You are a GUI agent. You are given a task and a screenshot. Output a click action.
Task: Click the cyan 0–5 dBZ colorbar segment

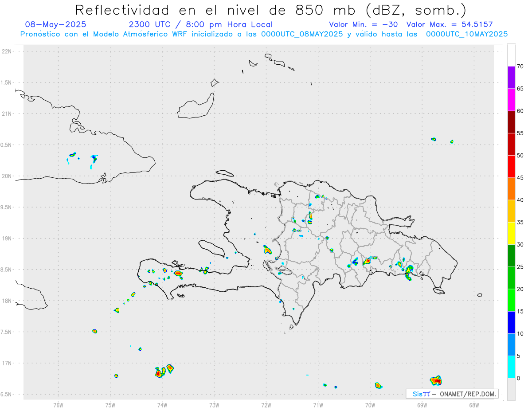pos(511,367)
